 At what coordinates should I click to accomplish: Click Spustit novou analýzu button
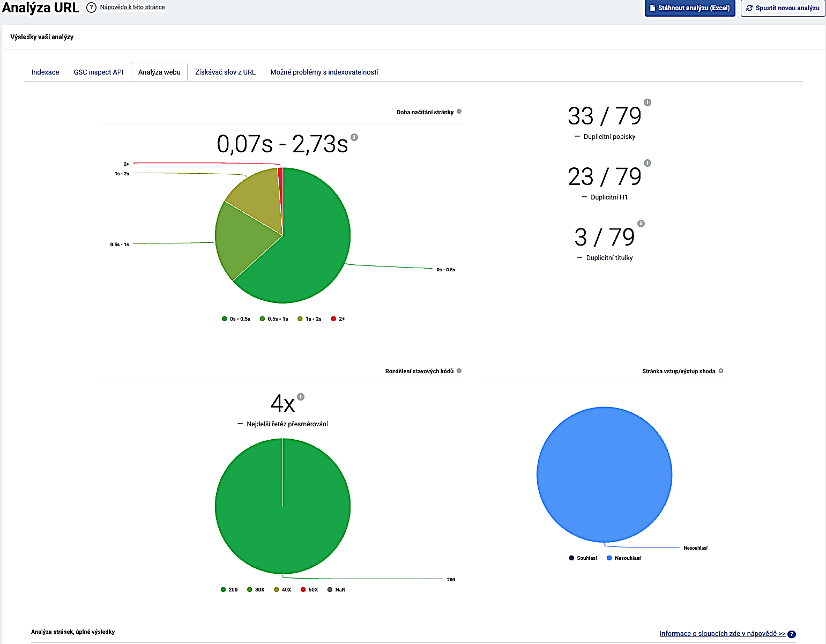[x=783, y=8]
